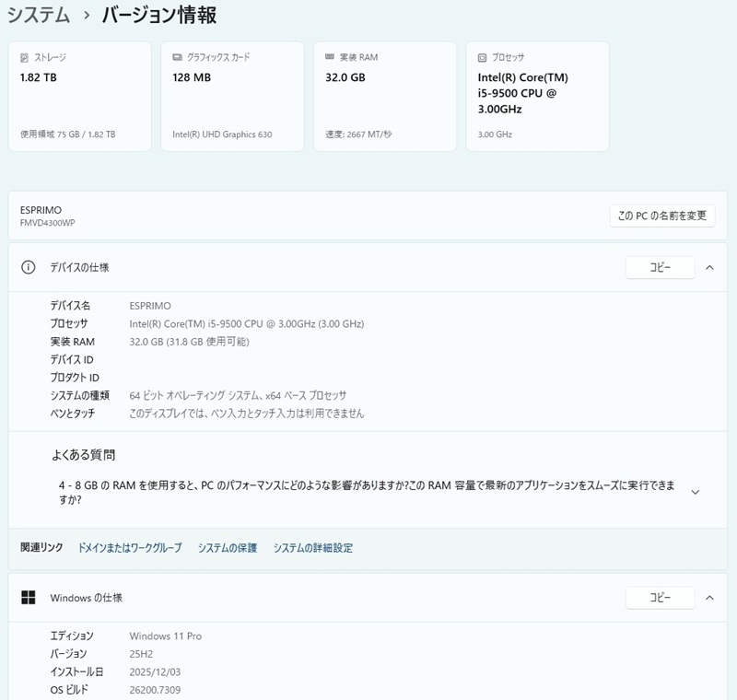Copy device specifications with コピー button
Screen dimensions: 737x700
pyautogui.click(x=660, y=267)
